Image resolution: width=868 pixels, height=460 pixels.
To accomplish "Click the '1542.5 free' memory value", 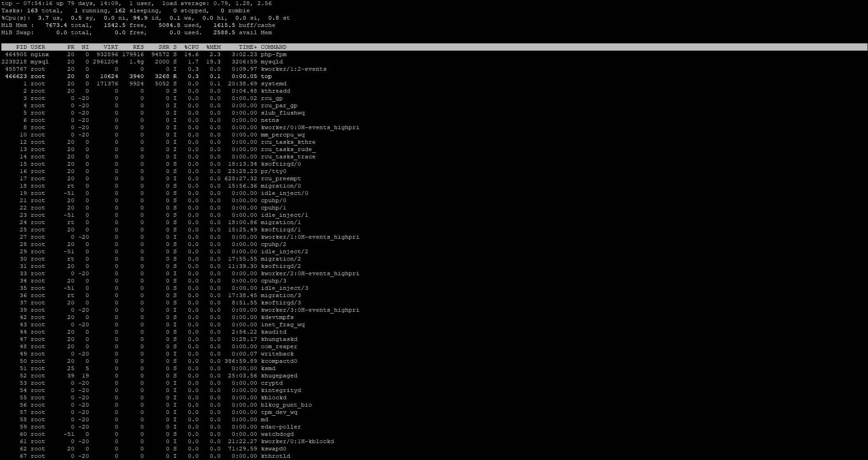I will (x=124, y=25).
